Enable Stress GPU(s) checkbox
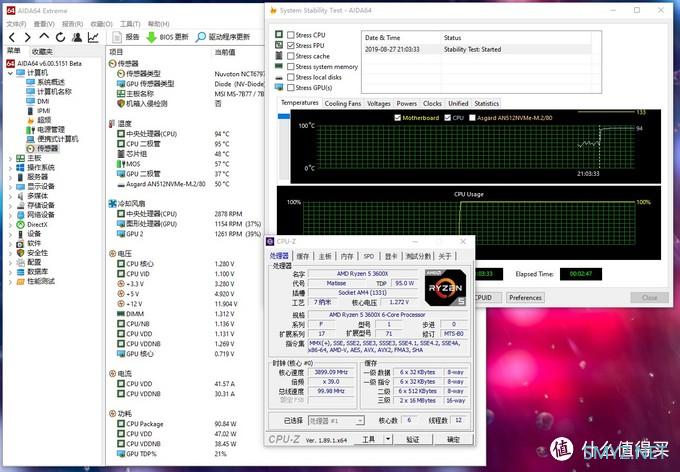The height and width of the screenshot is (472, 680). click(x=291, y=87)
